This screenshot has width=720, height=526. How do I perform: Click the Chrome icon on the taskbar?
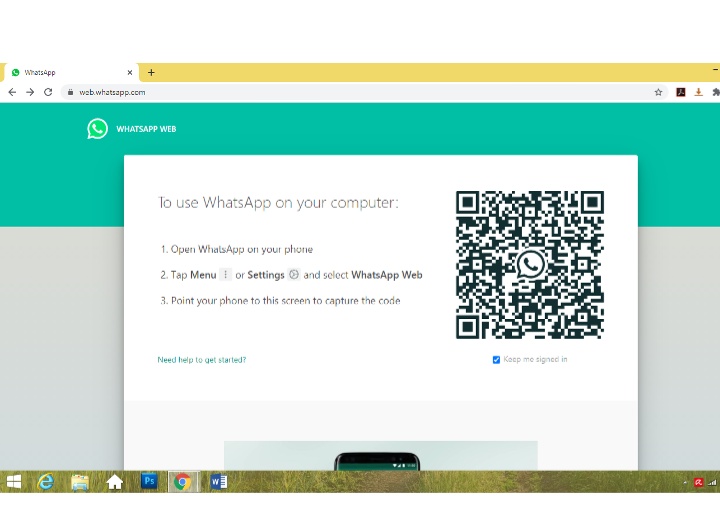click(x=183, y=482)
